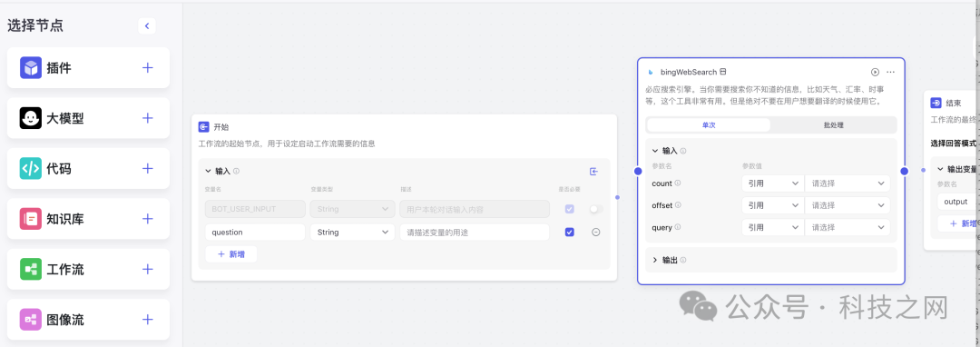Add a 插件 node with plus
This screenshot has height=347, width=980.
pos(148,67)
